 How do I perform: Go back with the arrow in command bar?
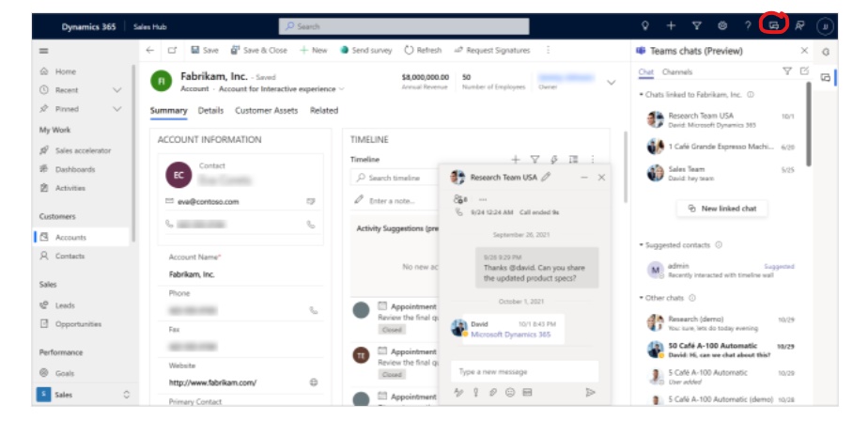pyautogui.click(x=150, y=50)
